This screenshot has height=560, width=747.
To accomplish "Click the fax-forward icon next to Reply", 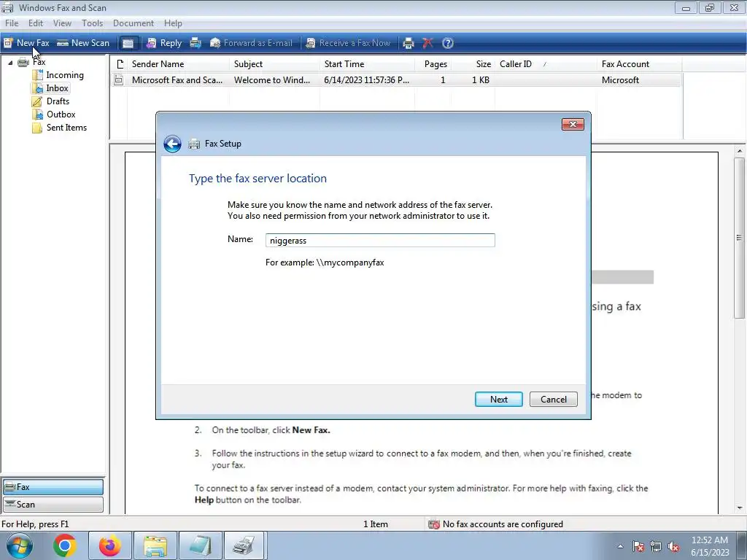I will click(196, 43).
